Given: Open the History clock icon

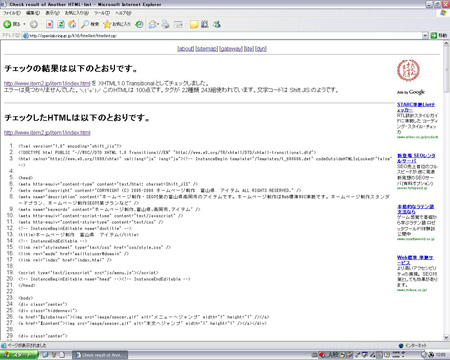Looking at the screenshot, I should coord(139,24).
